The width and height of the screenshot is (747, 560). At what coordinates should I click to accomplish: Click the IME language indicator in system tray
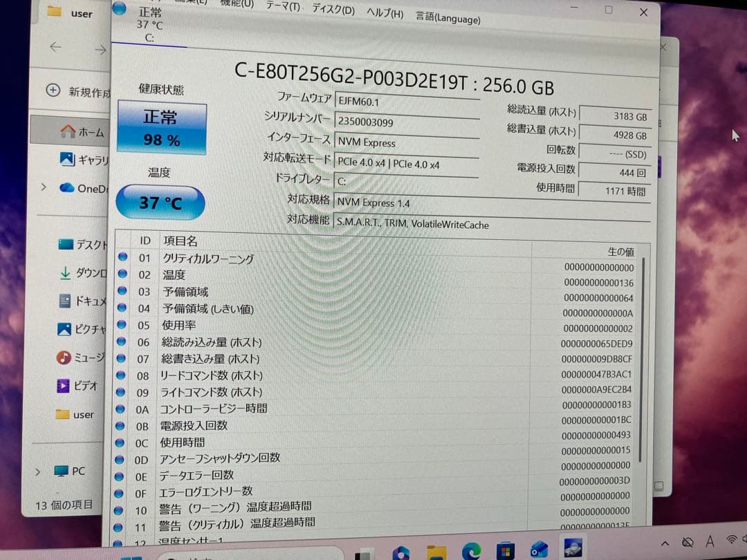pyautogui.click(x=710, y=543)
